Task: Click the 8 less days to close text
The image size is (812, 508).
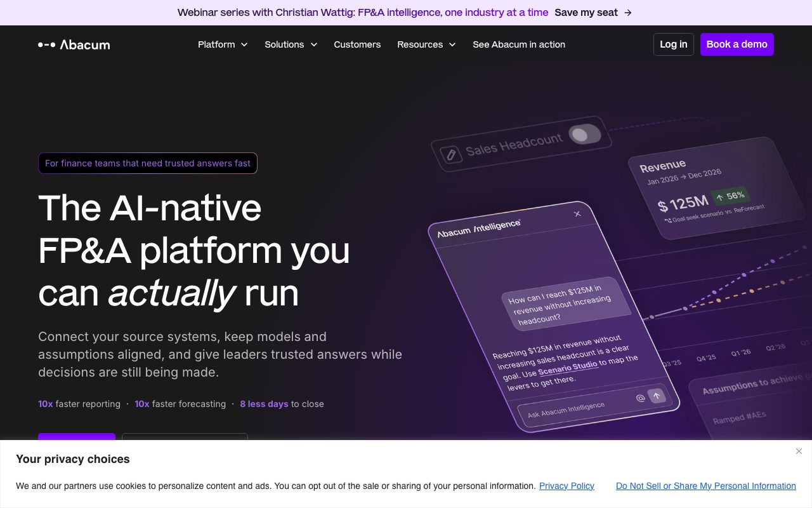Action: coord(282,404)
